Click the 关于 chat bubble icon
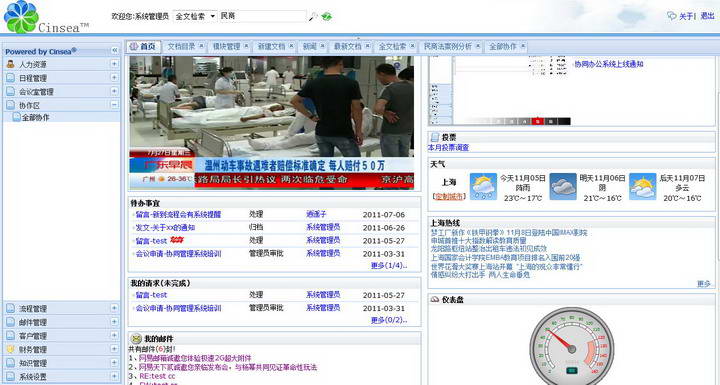720x385 pixels. [x=671, y=16]
